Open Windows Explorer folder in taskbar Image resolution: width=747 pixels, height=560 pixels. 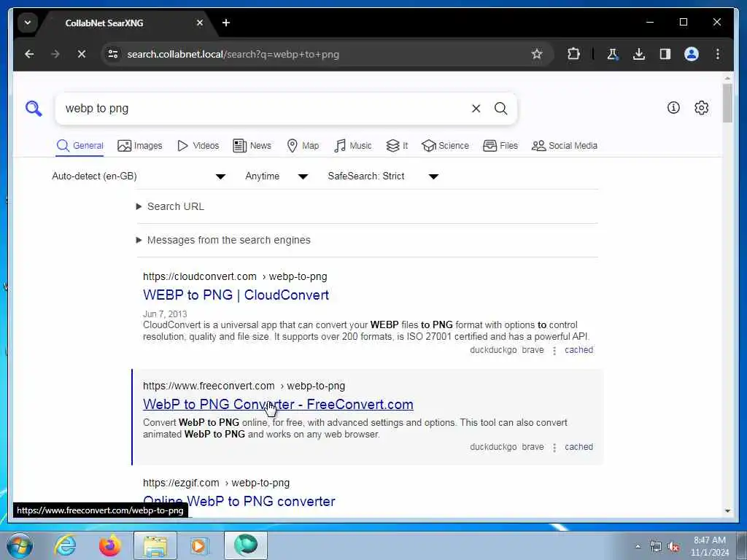pyautogui.click(x=155, y=545)
